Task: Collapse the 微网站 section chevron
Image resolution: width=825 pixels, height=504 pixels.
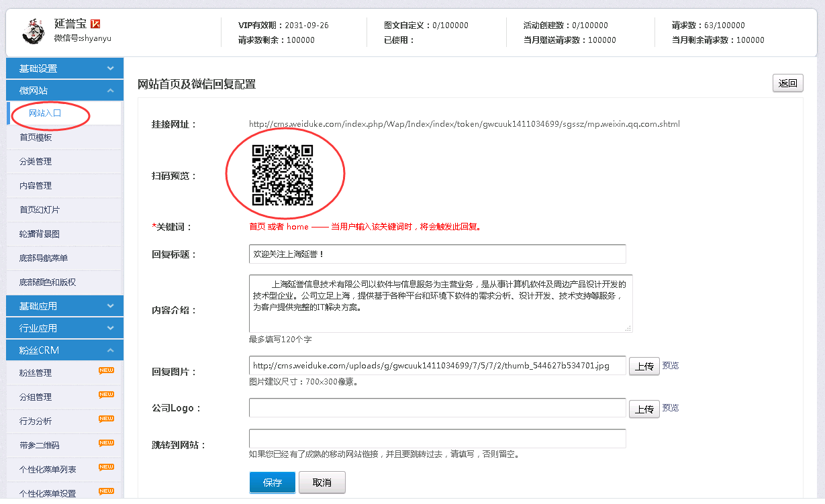Action: (x=111, y=91)
